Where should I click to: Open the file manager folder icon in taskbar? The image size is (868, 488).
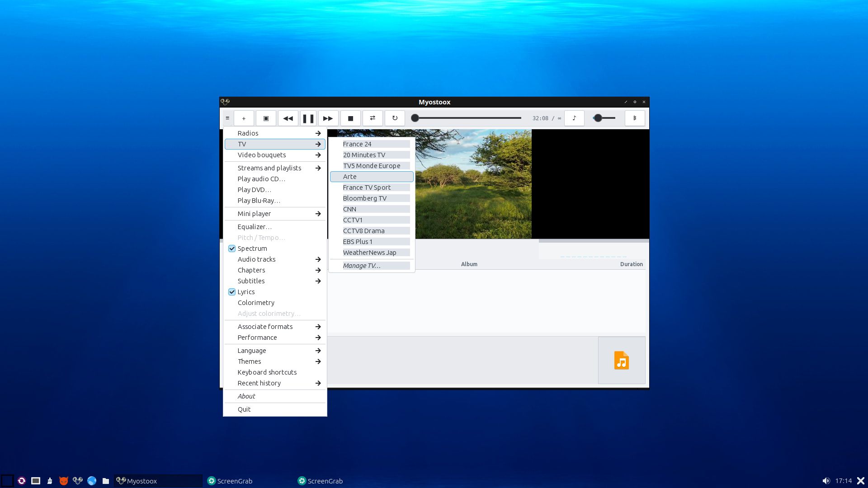pos(106,481)
